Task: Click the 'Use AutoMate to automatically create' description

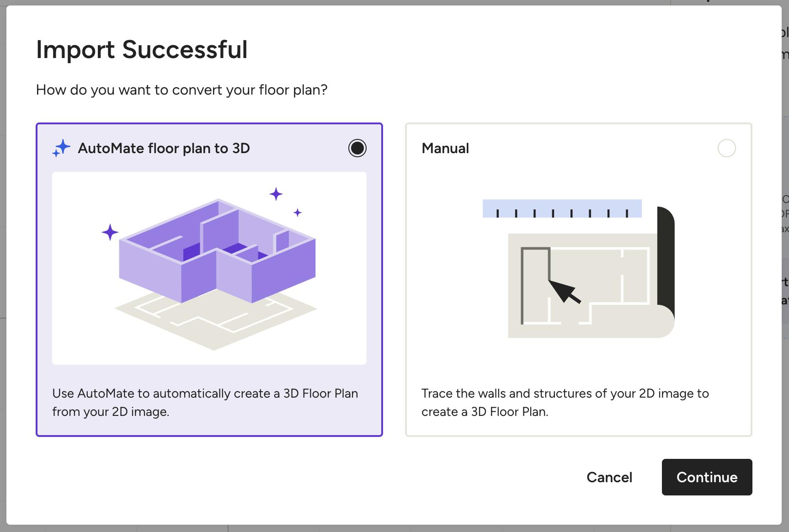Action: coord(205,402)
